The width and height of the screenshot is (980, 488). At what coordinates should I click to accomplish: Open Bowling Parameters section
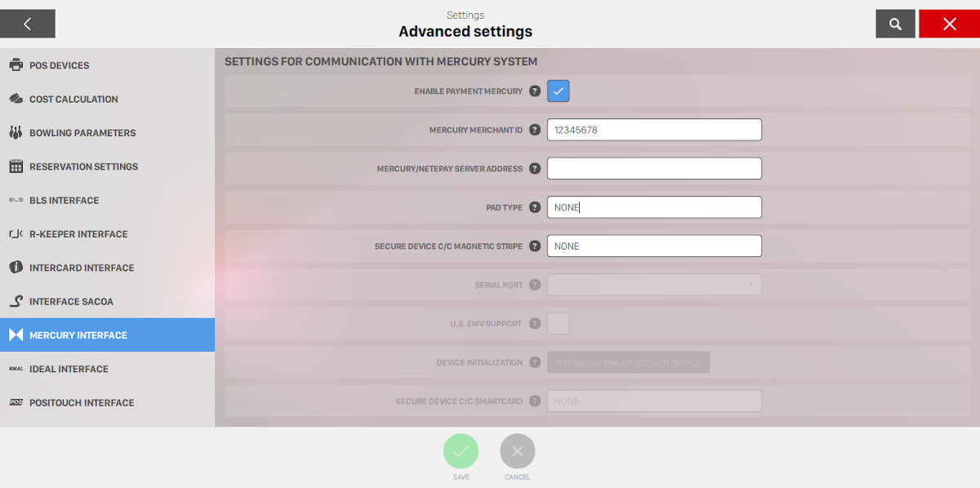click(x=82, y=133)
